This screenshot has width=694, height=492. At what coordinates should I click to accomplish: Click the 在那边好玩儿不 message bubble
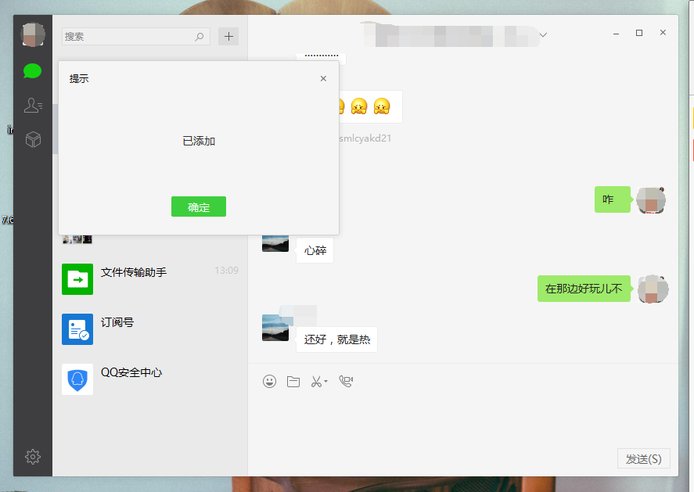click(x=584, y=288)
